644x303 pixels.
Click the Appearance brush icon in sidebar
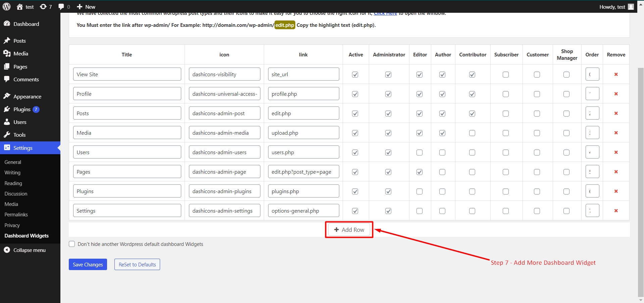[x=7, y=96]
